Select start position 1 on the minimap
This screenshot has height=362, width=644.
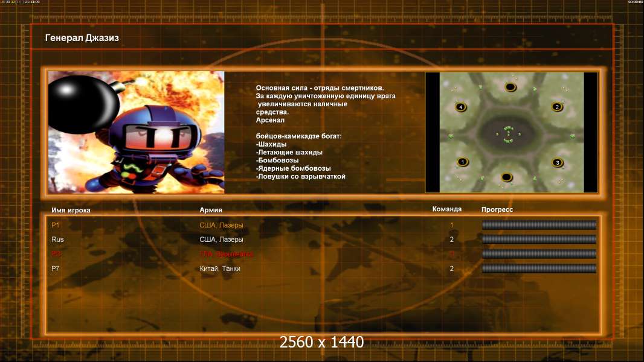(x=463, y=162)
